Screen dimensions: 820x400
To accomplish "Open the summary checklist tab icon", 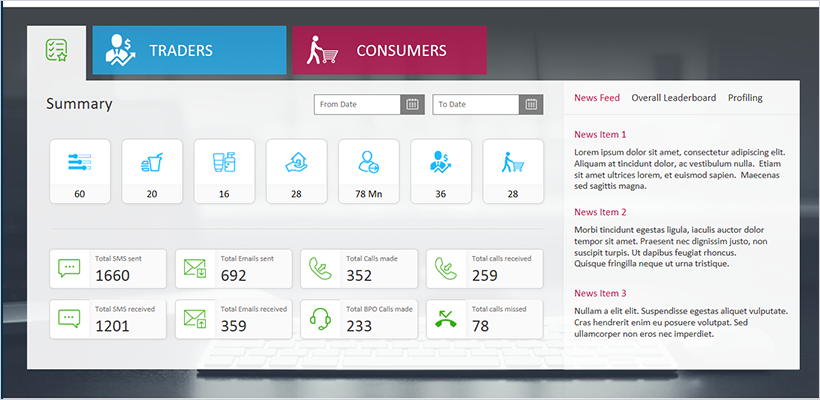I will (56, 51).
